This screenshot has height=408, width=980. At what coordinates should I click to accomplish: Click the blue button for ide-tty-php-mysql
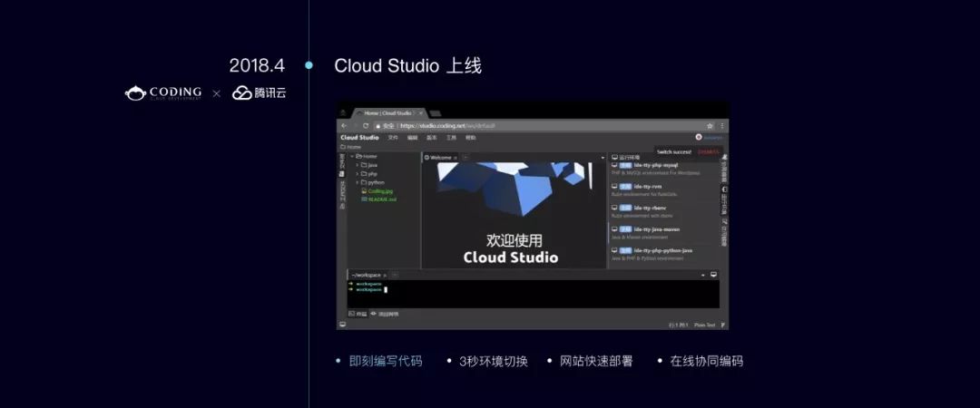[x=625, y=165]
